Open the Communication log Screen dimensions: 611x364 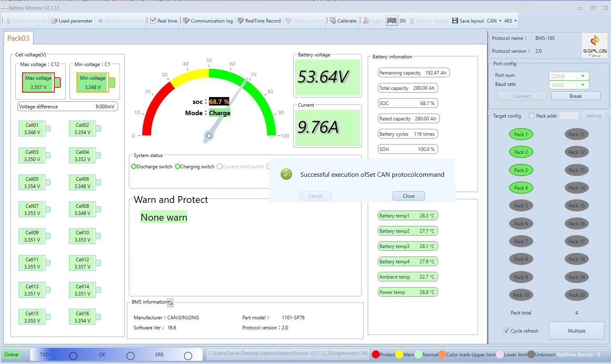186,21
